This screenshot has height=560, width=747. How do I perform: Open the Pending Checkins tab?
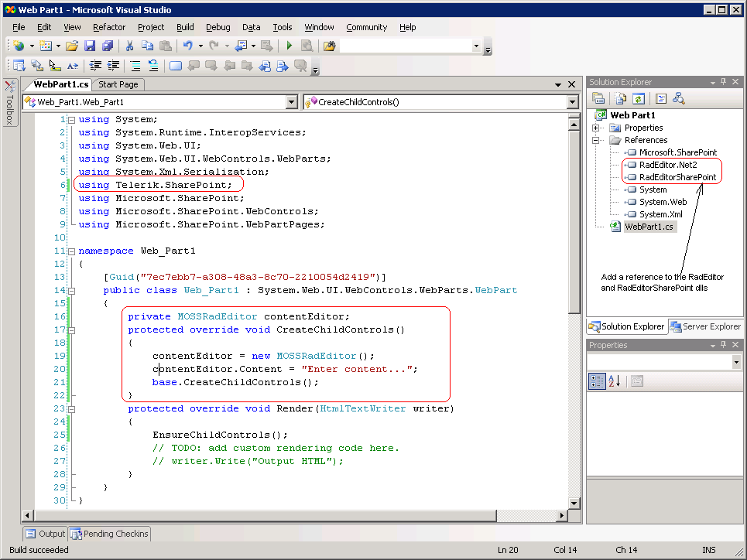(110, 534)
